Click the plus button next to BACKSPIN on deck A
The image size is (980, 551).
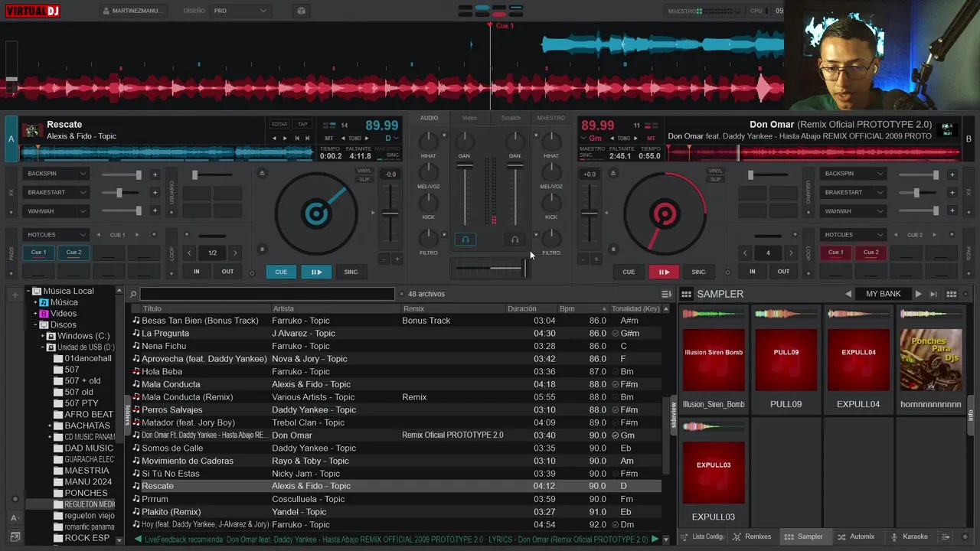coord(155,174)
